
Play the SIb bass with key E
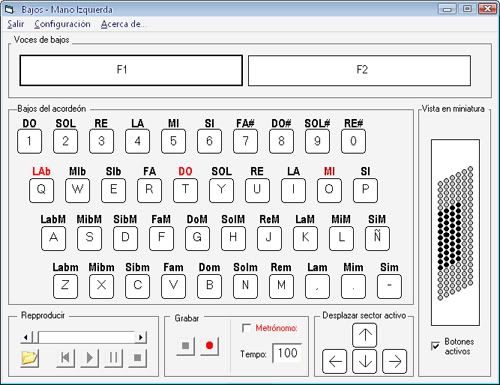[x=114, y=190]
